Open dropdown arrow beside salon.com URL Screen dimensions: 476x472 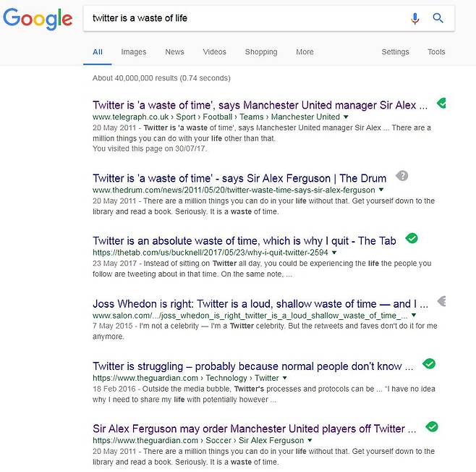(414, 316)
